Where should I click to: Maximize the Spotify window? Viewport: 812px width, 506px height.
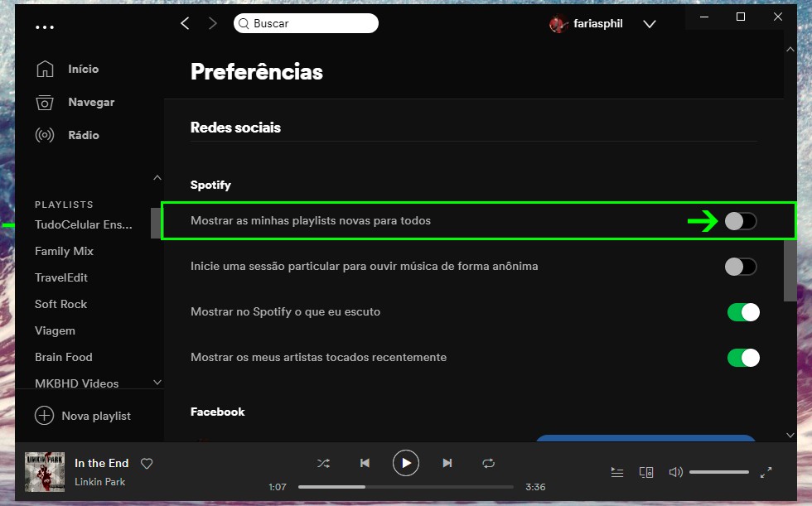pos(741,17)
